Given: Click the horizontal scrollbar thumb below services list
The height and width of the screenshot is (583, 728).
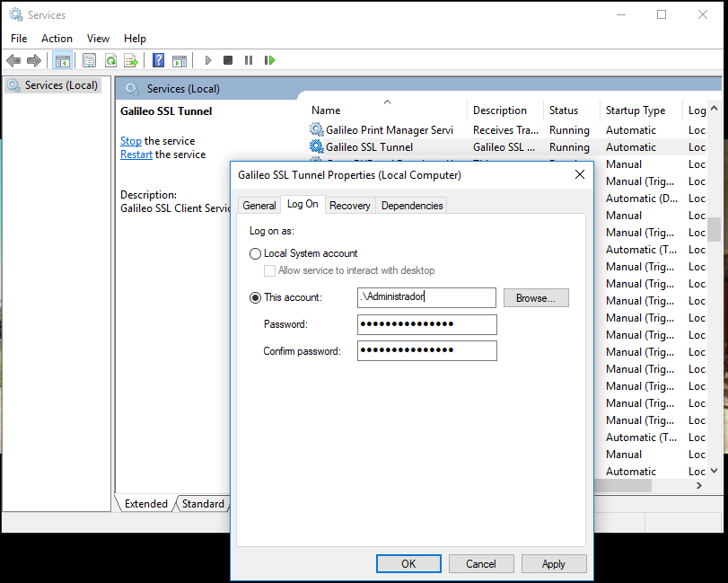Looking at the screenshot, I should 623,485.
